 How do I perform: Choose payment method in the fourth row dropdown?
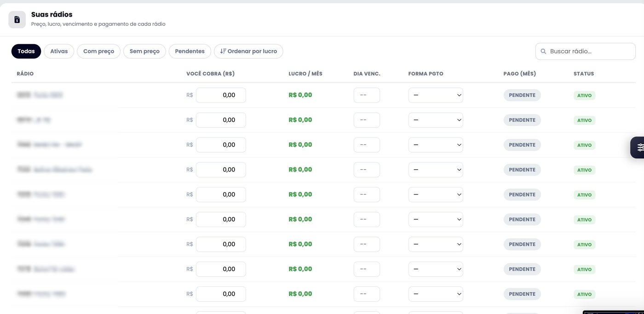(x=436, y=170)
